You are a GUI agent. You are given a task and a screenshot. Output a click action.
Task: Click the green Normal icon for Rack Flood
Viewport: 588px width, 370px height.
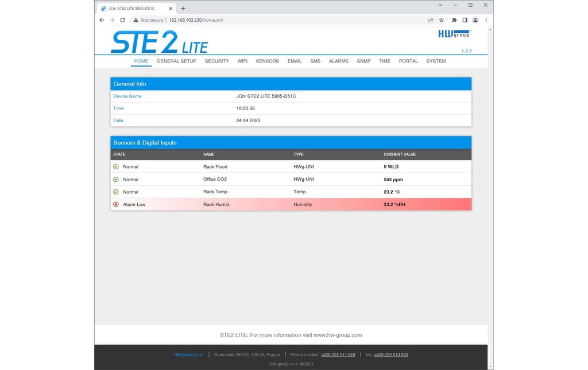116,167
